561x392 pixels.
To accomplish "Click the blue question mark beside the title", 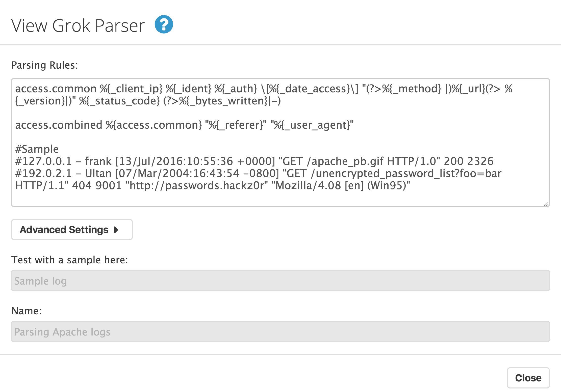I will coord(164,24).
